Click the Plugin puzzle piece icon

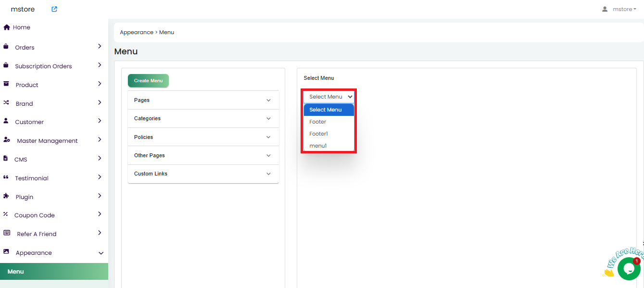point(6,196)
